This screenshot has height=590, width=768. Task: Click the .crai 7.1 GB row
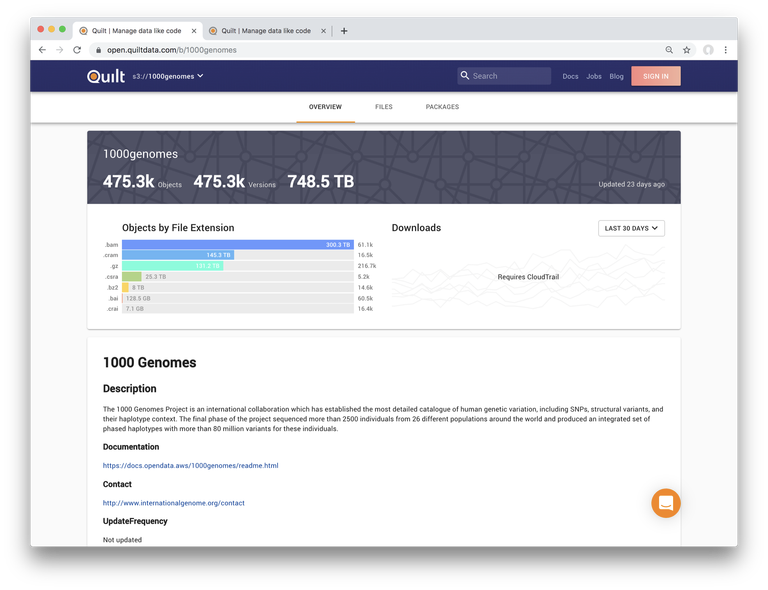tap(238, 309)
